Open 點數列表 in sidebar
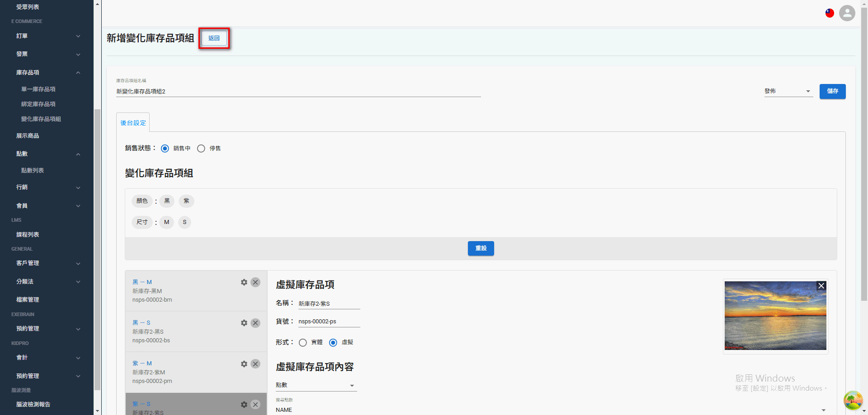 [x=33, y=171]
